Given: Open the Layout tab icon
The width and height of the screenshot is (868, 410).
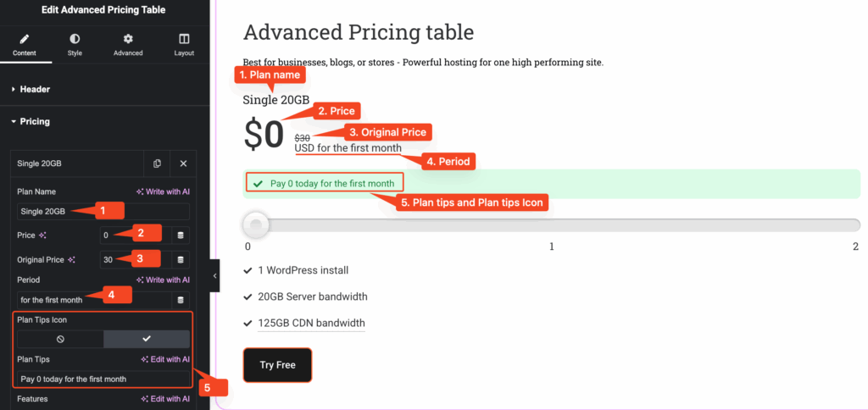Looking at the screenshot, I should [184, 39].
